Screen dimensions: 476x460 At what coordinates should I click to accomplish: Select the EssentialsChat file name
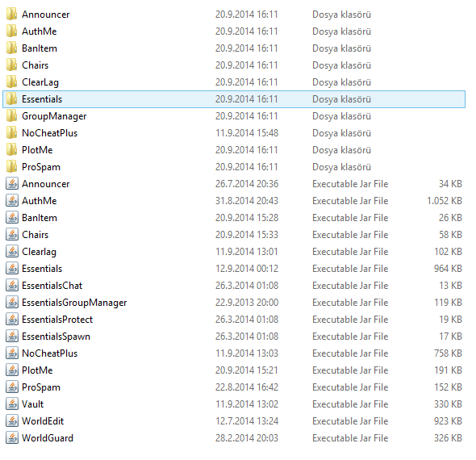(52, 286)
